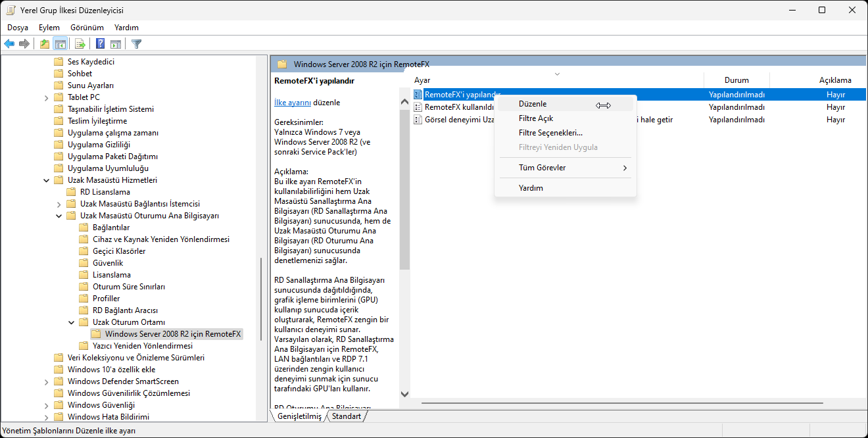Sort list by the Durum column header
Screen dimensions: 868x438
tap(736, 80)
